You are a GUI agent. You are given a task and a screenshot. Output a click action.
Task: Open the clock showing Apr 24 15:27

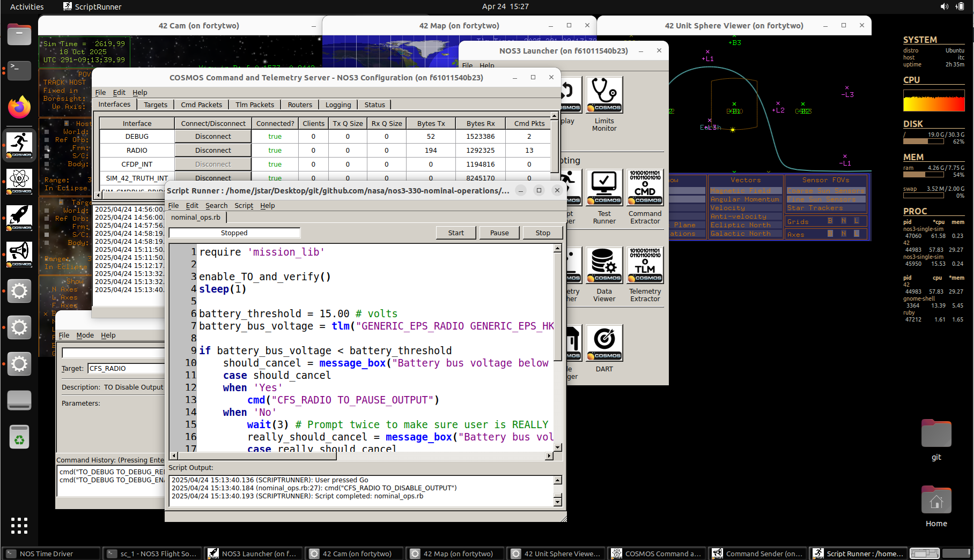(505, 6)
